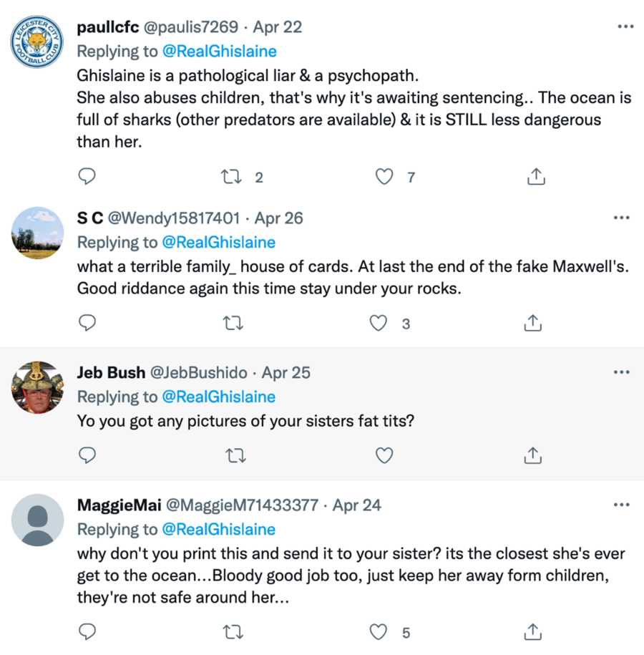Click the Apr 24 timestamp
Screen dimensions: 644x655
click(x=357, y=505)
